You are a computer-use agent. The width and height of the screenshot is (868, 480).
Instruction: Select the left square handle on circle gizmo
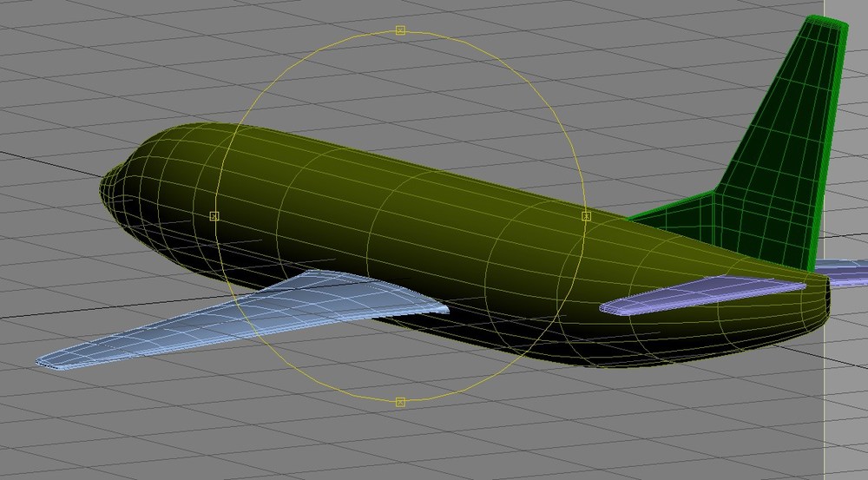(214, 216)
